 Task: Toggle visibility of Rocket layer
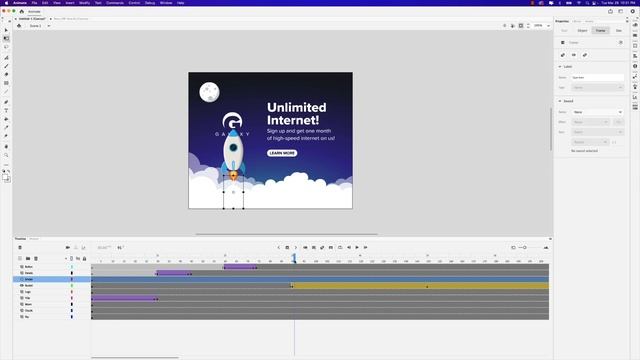pos(22,285)
